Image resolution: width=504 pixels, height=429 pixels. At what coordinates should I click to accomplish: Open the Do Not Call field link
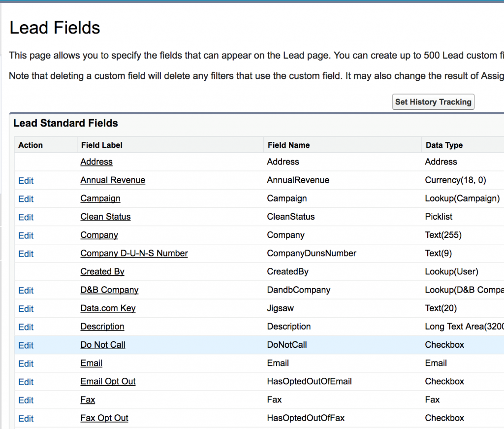pyautogui.click(x=103, y=345)
